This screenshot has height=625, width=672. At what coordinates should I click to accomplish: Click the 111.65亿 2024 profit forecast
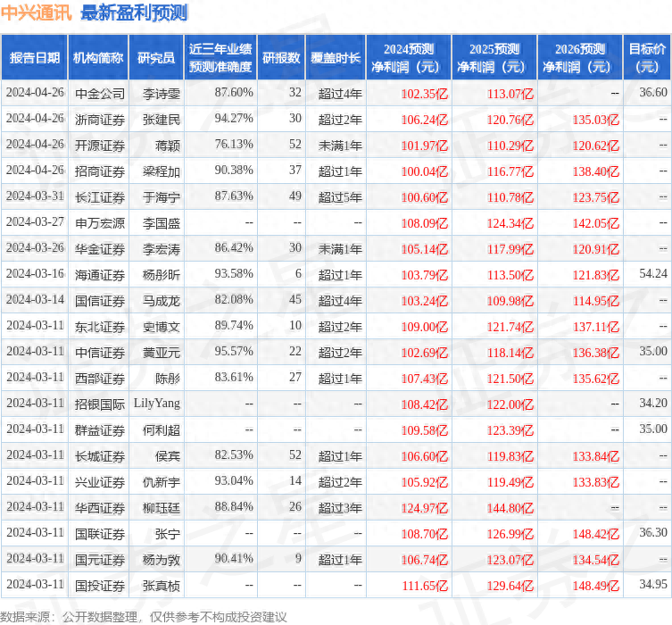point(424,586)
